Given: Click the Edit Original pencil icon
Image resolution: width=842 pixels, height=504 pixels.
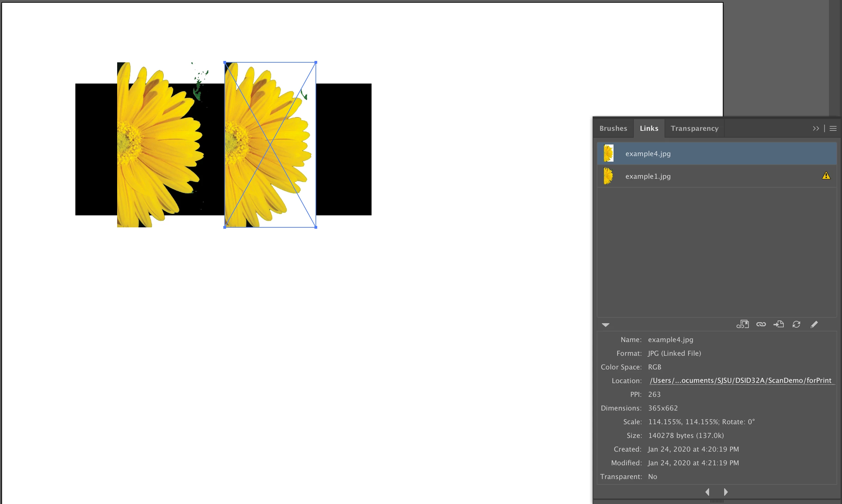Looking at the screenshot, I should pyautogui.click(x=814, y=324).
